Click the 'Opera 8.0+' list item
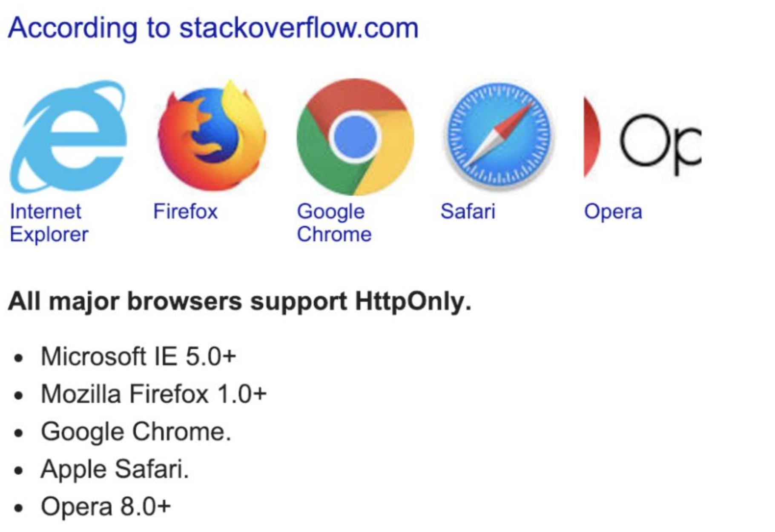Image resolution: width=775 pixels, height=532 pixels. click(x=106, y=506)
